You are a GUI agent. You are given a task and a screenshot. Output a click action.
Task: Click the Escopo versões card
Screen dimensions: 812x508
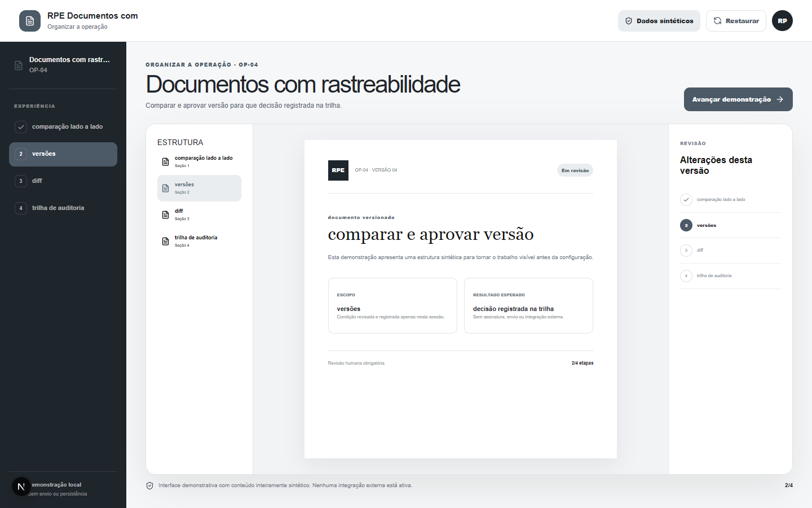pos(392,306)
